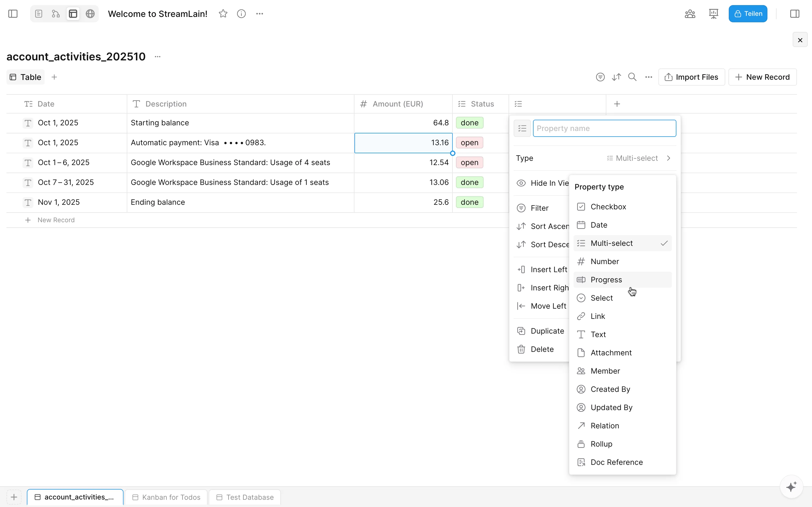Select Member property type
The image size is (812, 507).
pos(622,371)
